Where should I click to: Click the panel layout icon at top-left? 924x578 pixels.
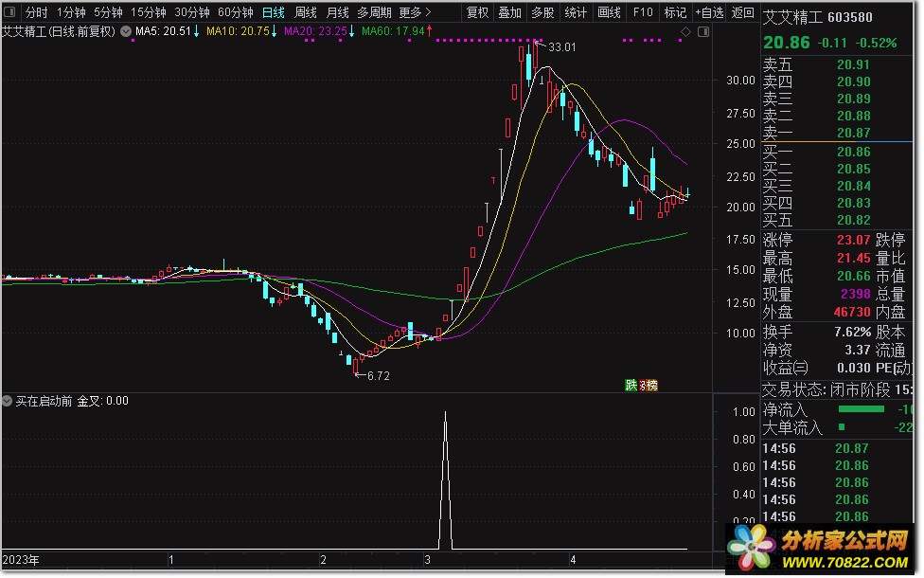(x=9, y=11)
